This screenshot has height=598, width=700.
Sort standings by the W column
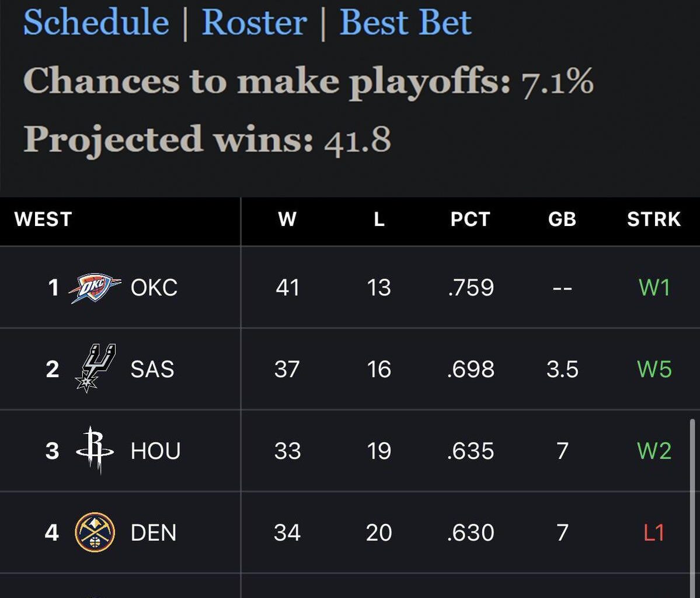pyautogui.click(x=286, y=220)
